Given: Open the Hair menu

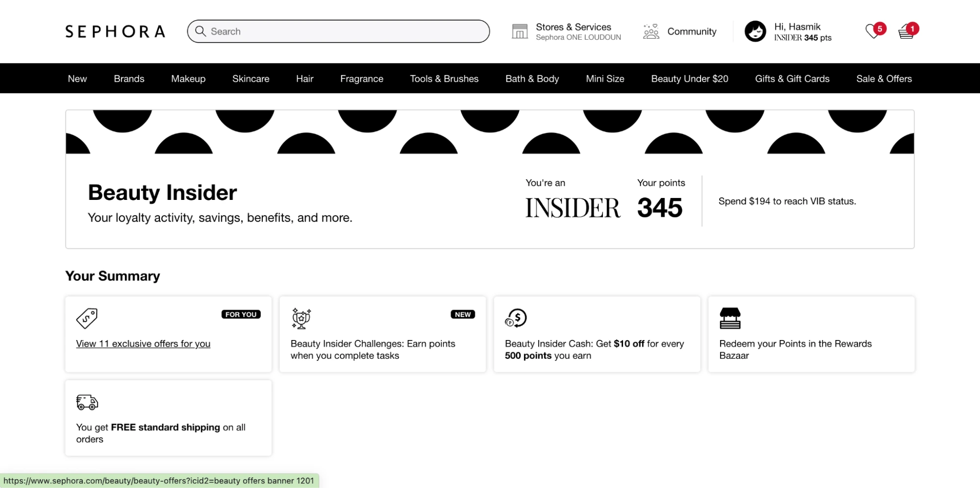Looking at the screenshot, I should [x=304, y=78].
